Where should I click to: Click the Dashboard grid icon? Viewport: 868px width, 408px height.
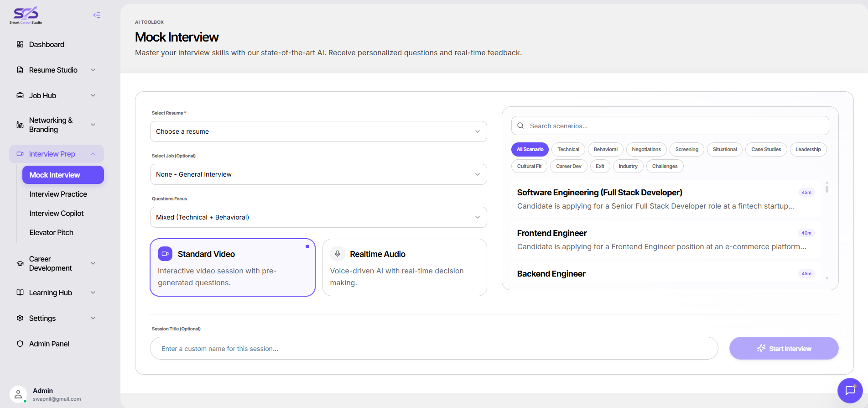20,44
